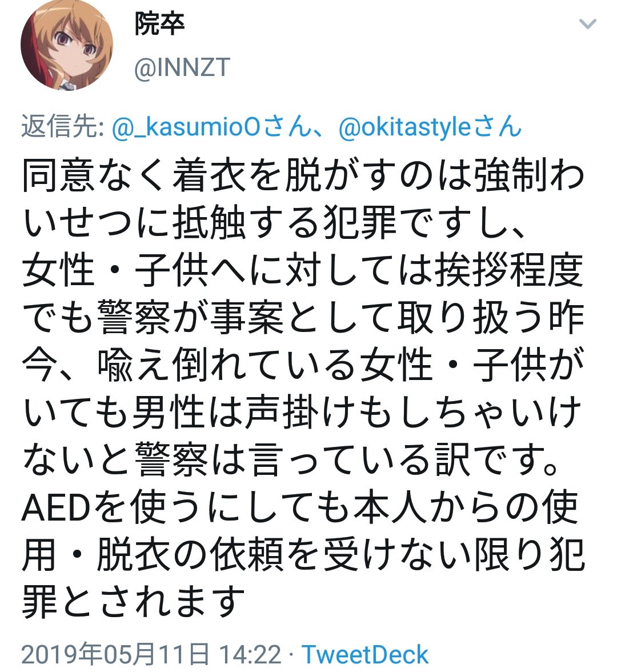617x672 pixels.
Task: Click the line starting 今、喩え倒れて
Action: (x=303, y=365)
